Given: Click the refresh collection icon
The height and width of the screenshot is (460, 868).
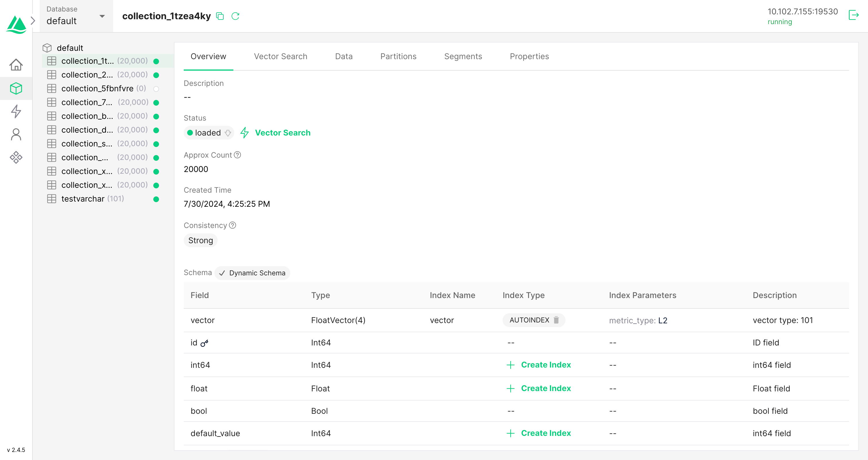Looking at the screenshot, I should click(x=235, y=16).
